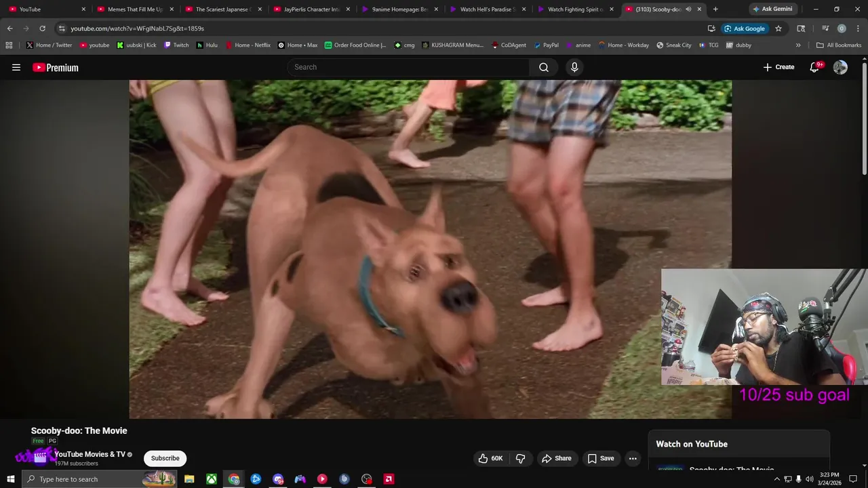Reload the current page

42,28
